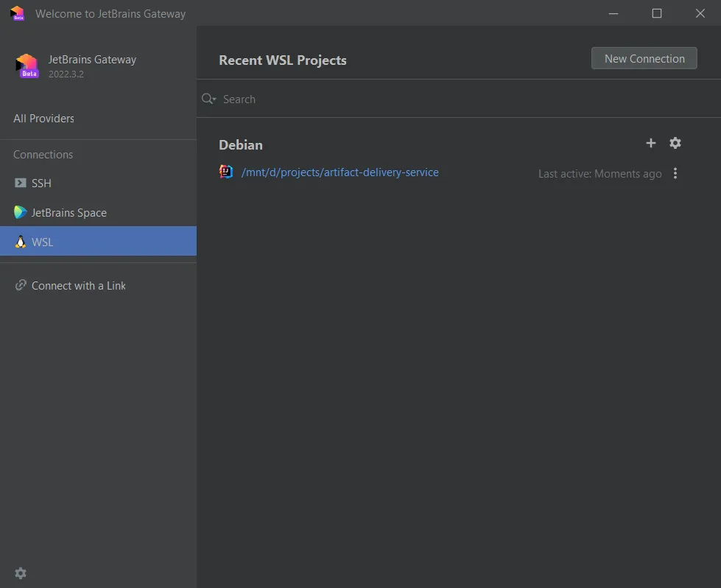Open Debian settings gear icon
721x588 pixels.
[675, 143]
